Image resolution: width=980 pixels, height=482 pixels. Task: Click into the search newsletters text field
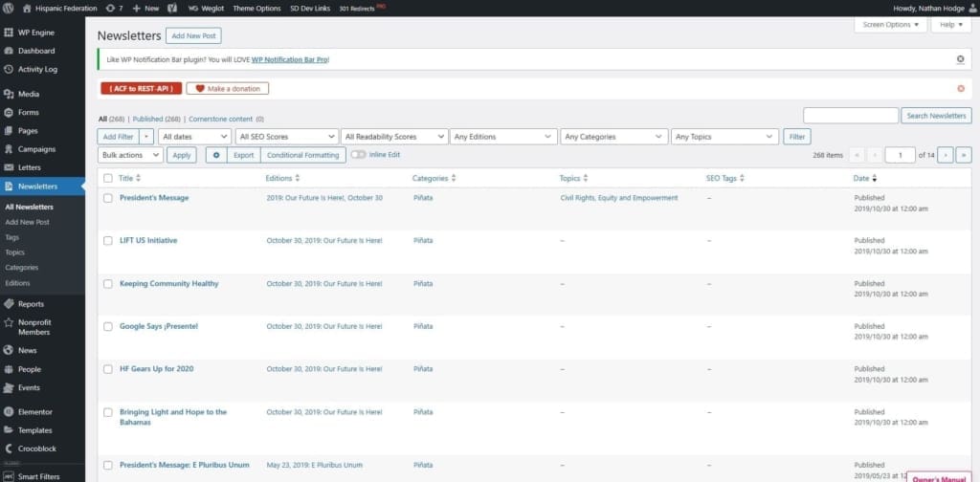(x=850, y=116)
